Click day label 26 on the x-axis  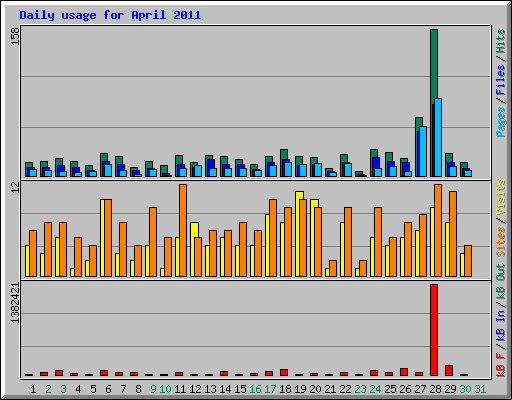[x=405, y=389]
